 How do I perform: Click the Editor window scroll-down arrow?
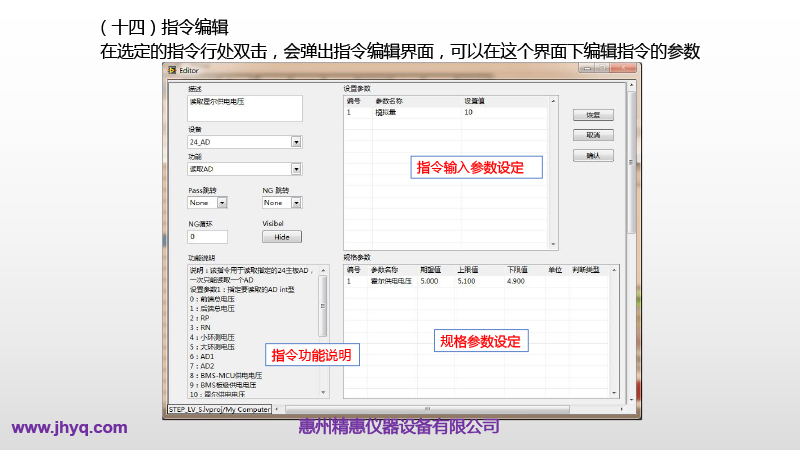coord(631,401)
